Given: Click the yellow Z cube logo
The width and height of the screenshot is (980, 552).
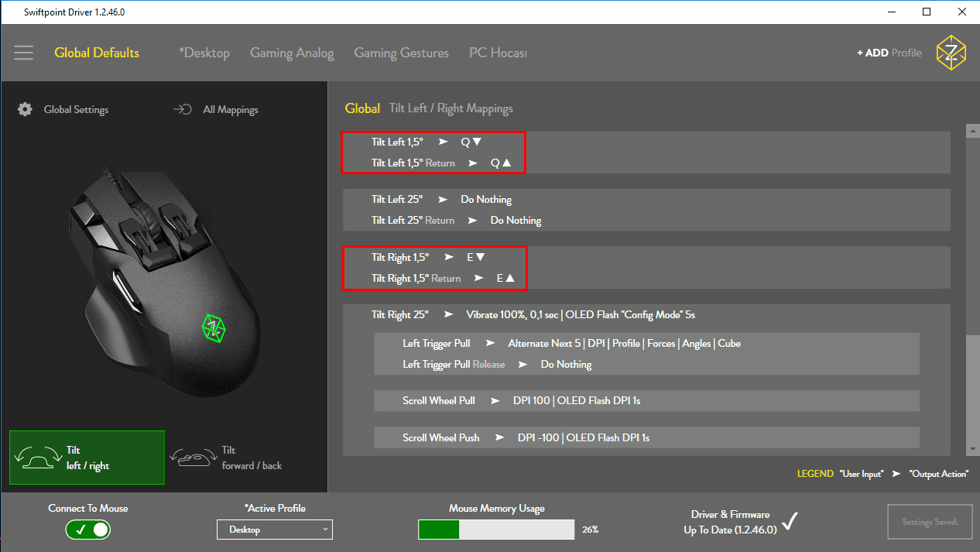Looking at the screenshot, I should click(x=951, y=53).
